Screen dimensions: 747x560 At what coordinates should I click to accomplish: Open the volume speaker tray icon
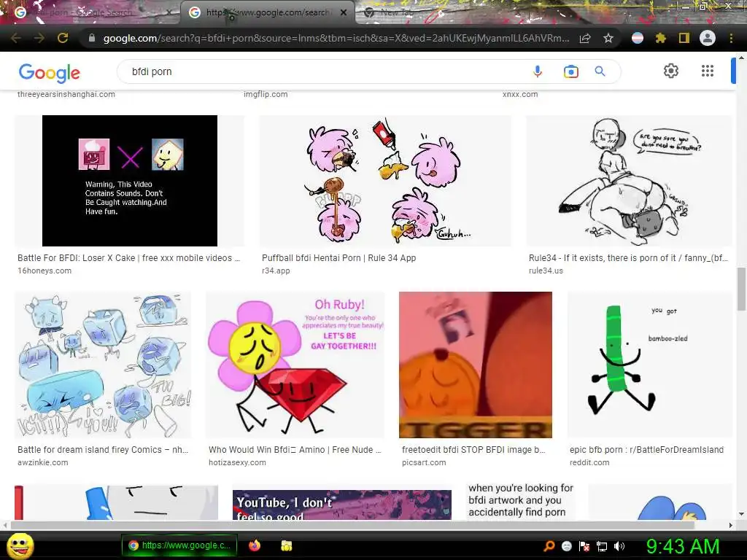pos(619,546)
